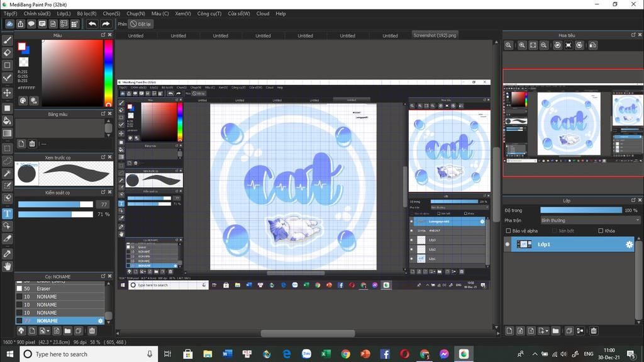Select the rectangular Select tool
This screenshot has width=644, height=362.
coord(8,149)
